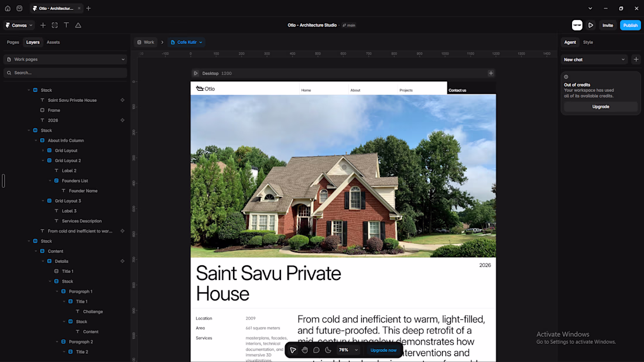Click the Publish button
This screenshot has height=362, width=644.
630,25
